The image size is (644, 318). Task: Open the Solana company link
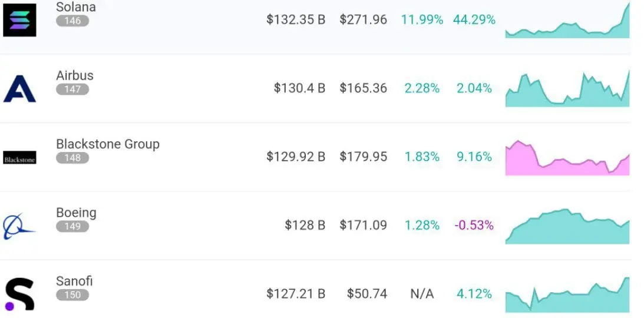(x=75, y=7)
